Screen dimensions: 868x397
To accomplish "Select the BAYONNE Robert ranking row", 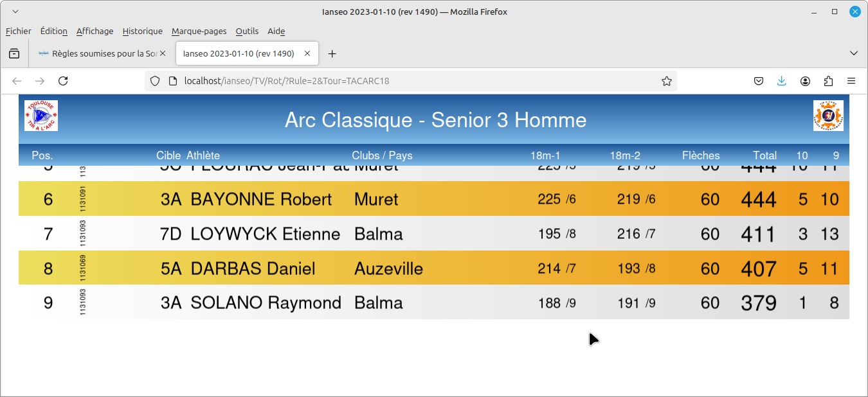I will click(x=434, y=198).
